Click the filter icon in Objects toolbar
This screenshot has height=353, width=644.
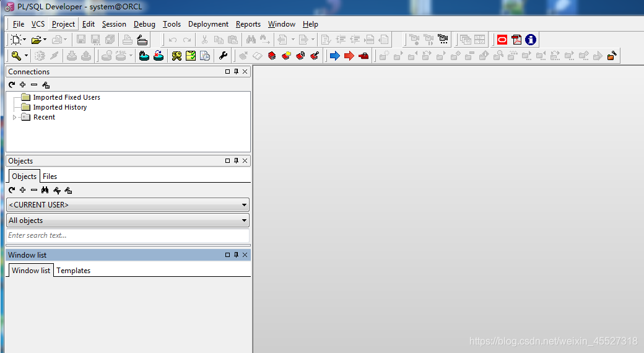click(57, 190)
